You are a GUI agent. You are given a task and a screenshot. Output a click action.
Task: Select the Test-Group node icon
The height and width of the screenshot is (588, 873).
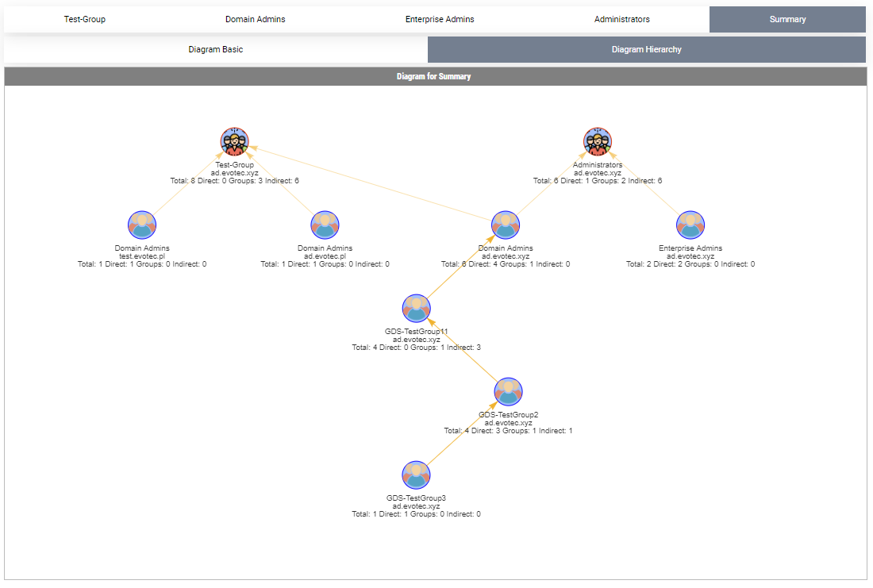tap(233, 140)
